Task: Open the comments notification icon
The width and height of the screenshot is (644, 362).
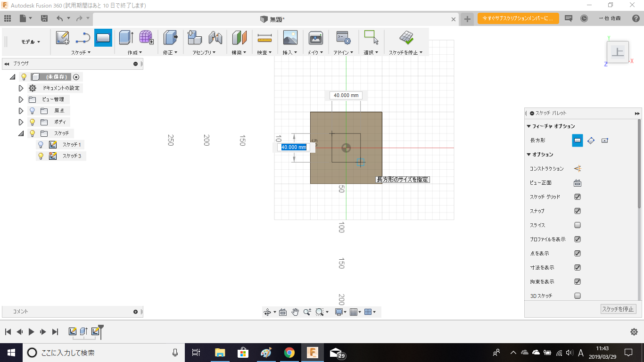Action: coord(569,18)
